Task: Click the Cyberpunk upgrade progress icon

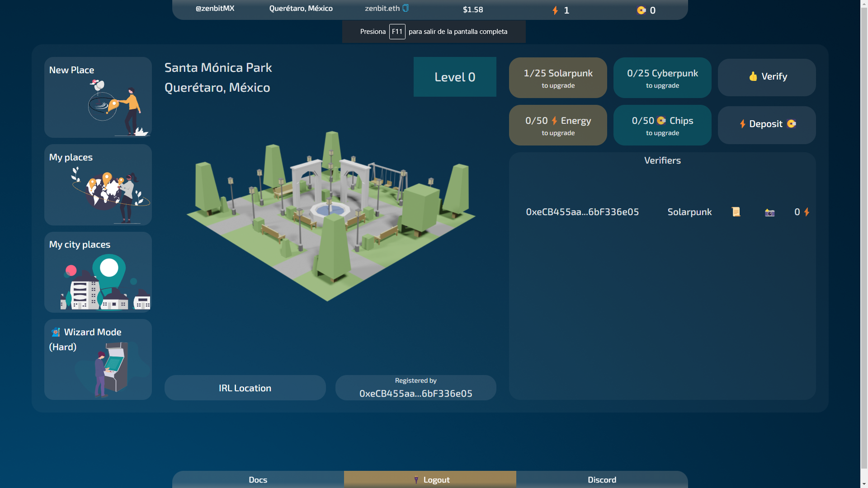Action: (662, 76)
